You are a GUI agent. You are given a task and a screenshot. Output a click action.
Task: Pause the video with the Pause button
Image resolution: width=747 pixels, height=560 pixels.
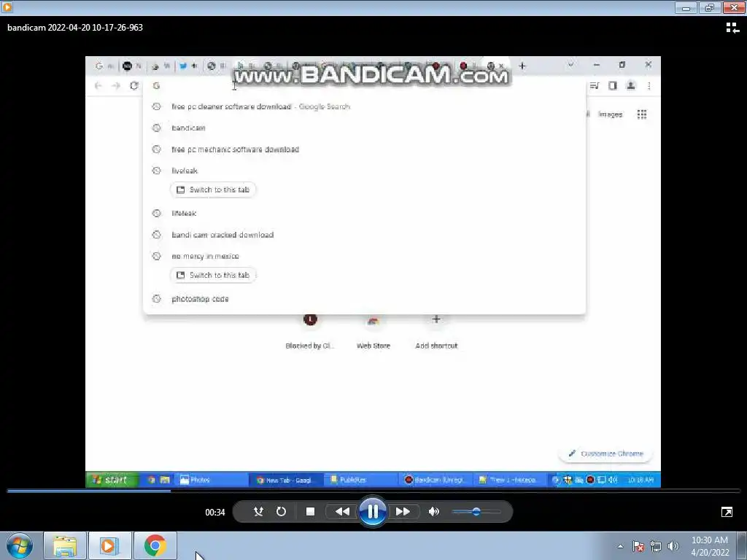[x=373, y=511]
